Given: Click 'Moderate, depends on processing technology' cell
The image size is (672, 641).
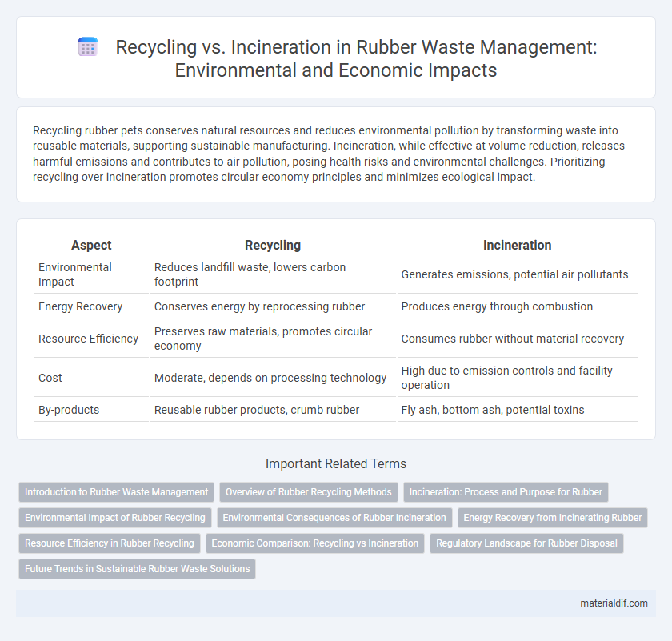Looking at the screenshot, I should point(273,378).
